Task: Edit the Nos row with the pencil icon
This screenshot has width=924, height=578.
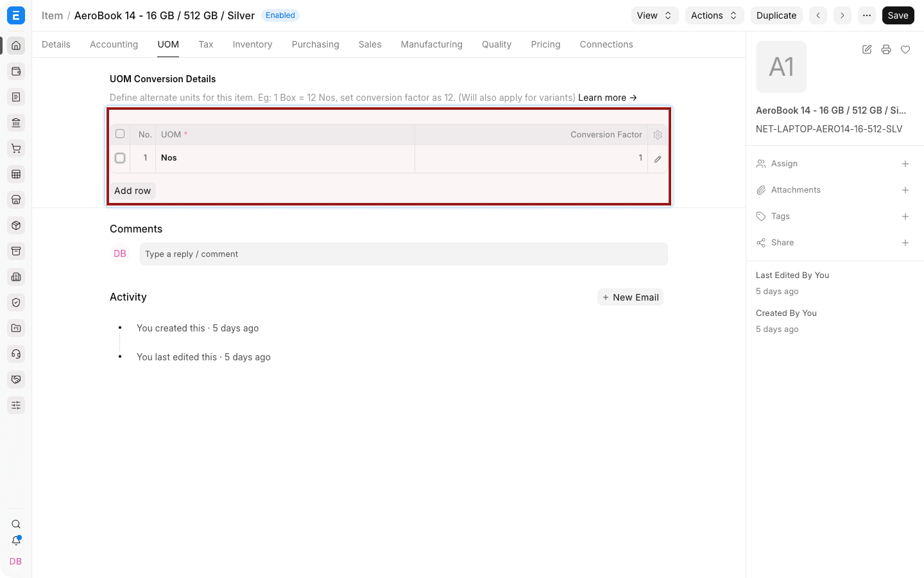Action: point(658,159)
